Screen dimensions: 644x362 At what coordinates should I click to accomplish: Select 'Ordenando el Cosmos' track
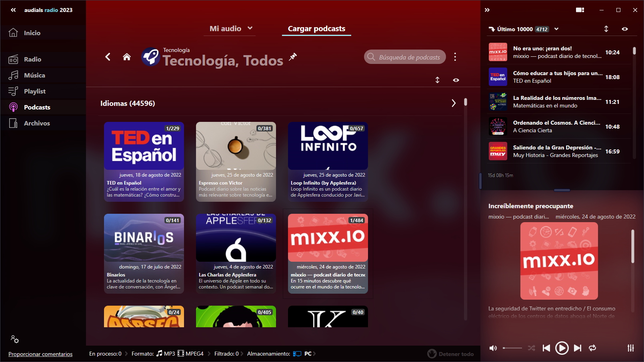559,126
